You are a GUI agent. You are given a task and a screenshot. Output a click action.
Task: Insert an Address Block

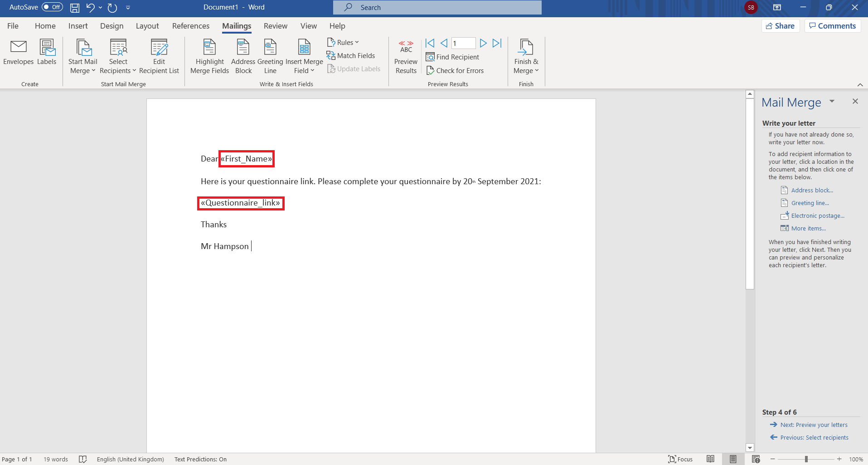243,57
